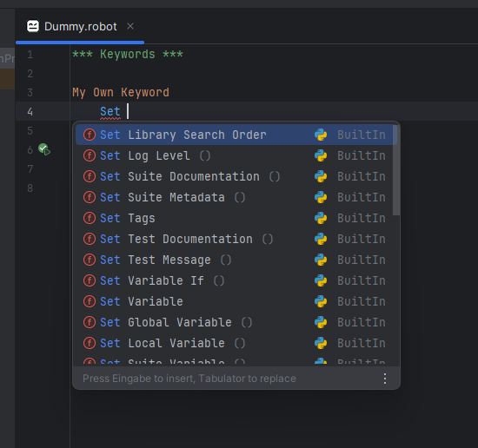Click the completion list scrollbar thumb

tap(396, 170)
